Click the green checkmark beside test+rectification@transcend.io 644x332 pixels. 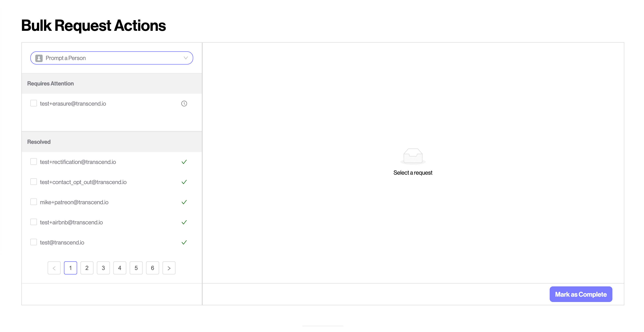click(x=184, y=162)
